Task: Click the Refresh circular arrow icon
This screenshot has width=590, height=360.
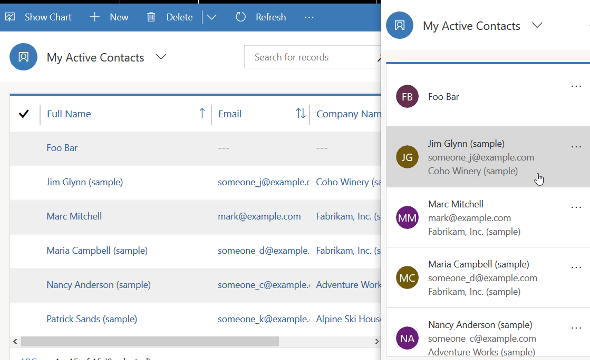Action: click(240, 17)
